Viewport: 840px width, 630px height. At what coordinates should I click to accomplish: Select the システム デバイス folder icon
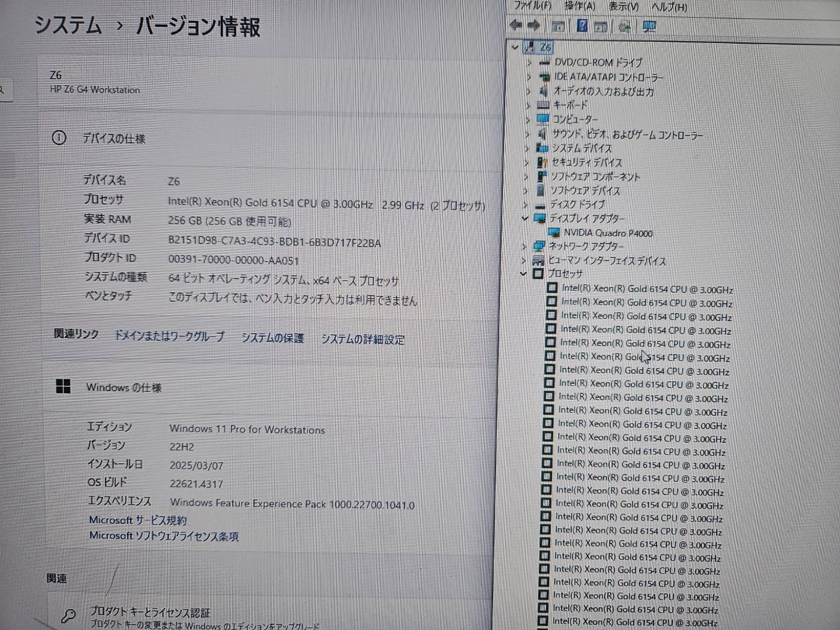pos(542,148)
